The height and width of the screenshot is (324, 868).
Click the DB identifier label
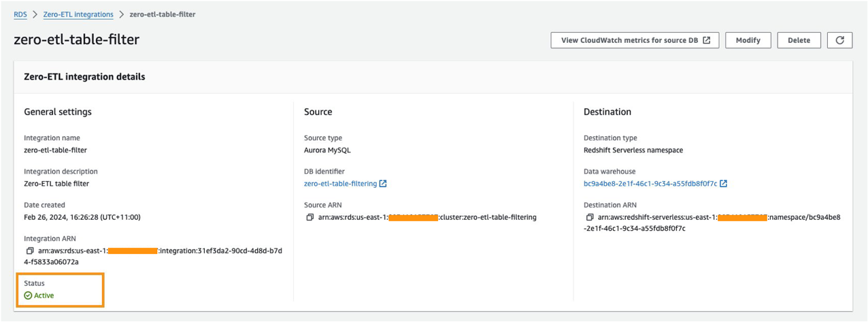(x=324, y=172)
